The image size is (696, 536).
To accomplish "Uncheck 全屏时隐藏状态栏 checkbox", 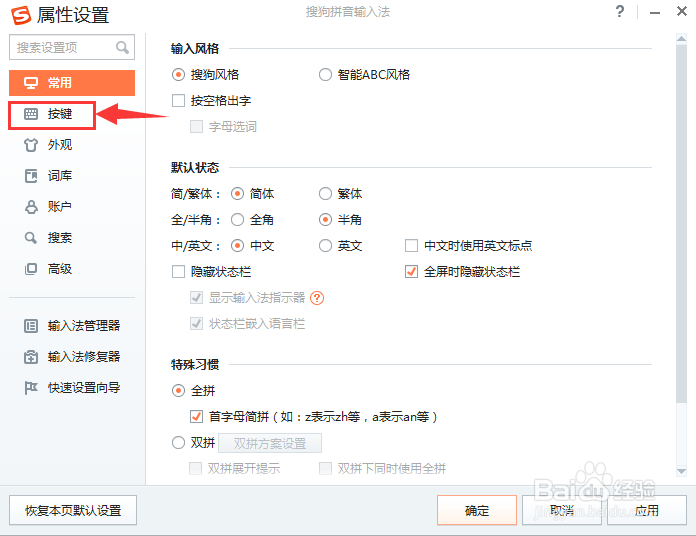I will (x=411, y=272).
